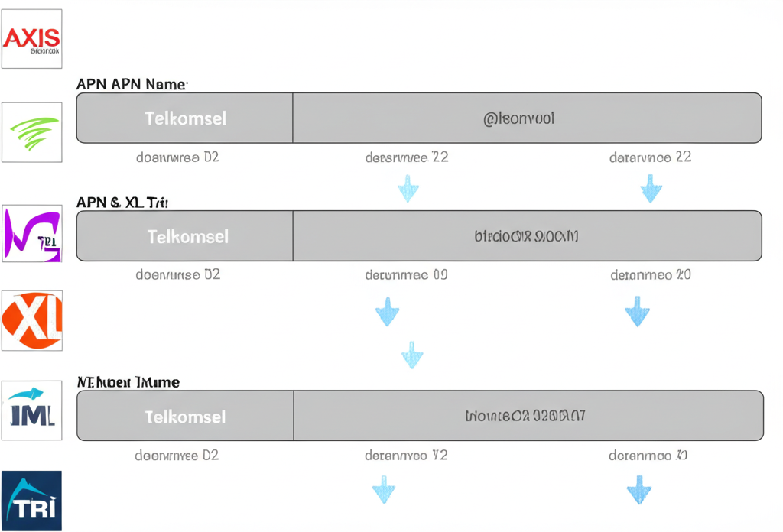Click the "APN APN Name" heading
The width and height of the screenshot is (783, 532).
[x=132, y=84]
